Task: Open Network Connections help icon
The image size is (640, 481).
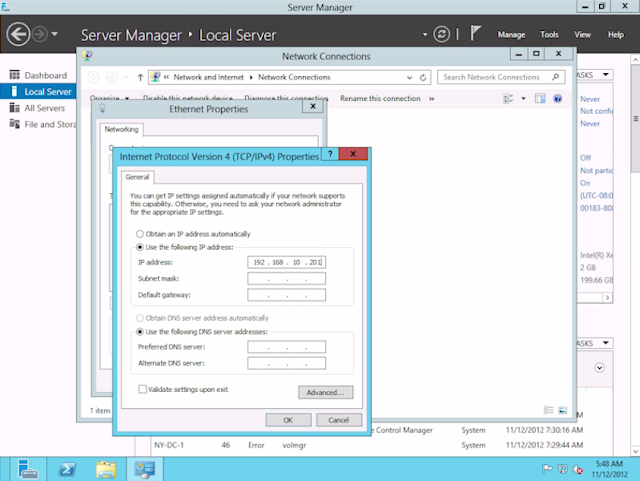Action: click(558, 98)
